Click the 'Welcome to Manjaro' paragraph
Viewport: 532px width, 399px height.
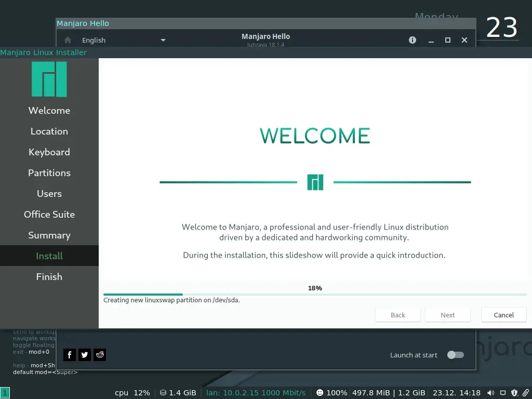point(315,232)
